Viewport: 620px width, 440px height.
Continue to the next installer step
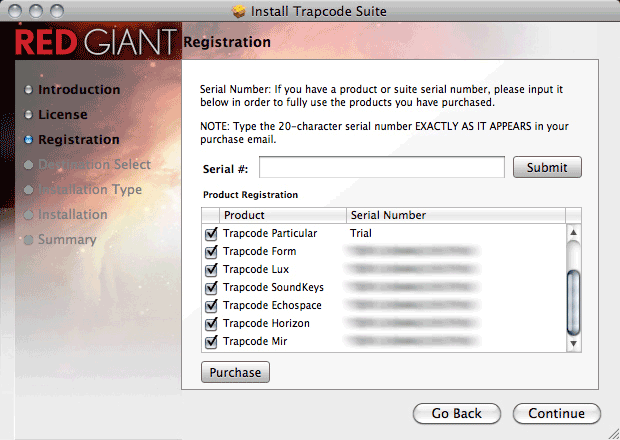[557, 413]
